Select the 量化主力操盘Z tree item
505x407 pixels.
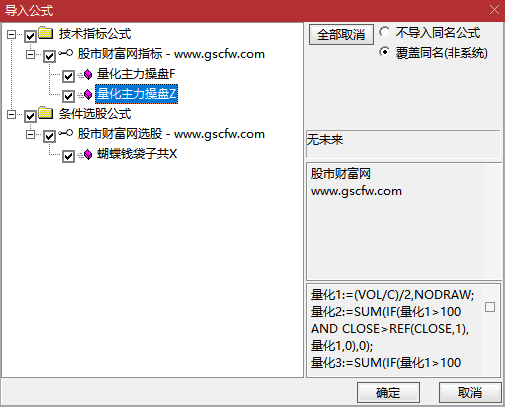[137, 94]
